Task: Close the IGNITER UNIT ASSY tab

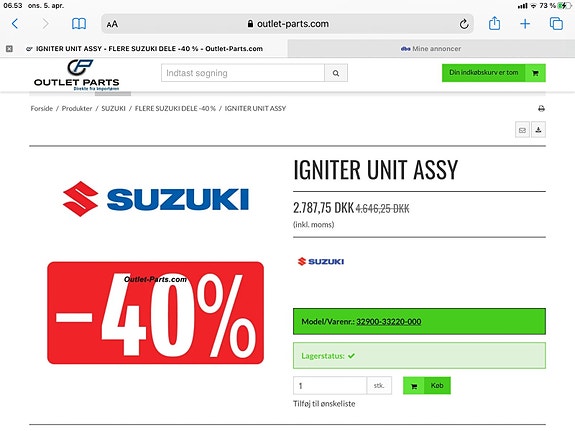Action: pos(9,49)
